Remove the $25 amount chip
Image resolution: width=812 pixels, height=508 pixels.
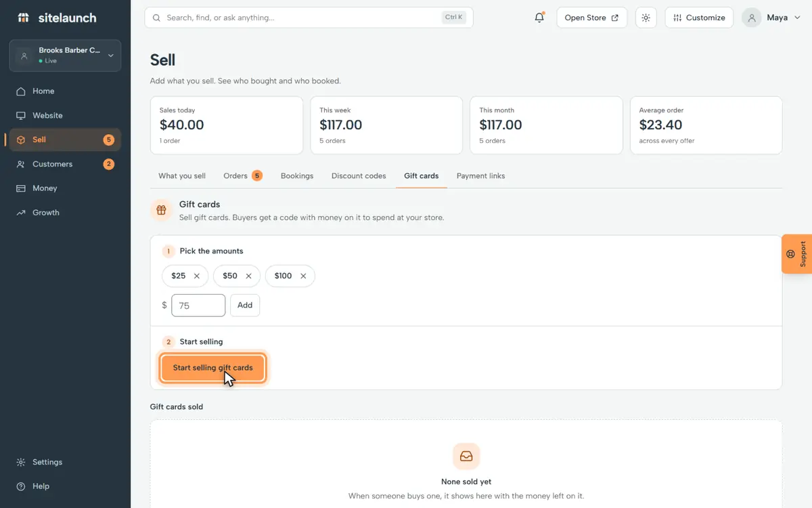[197, 276]
